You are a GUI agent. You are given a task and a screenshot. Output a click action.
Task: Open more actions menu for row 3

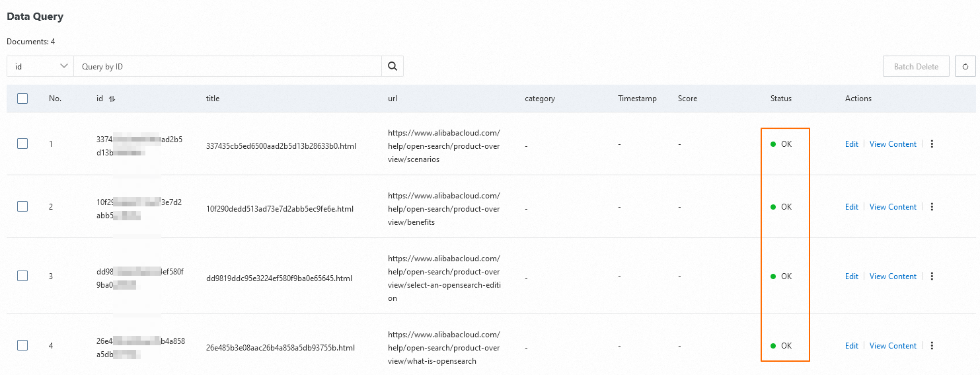click(x=932, y=276)
